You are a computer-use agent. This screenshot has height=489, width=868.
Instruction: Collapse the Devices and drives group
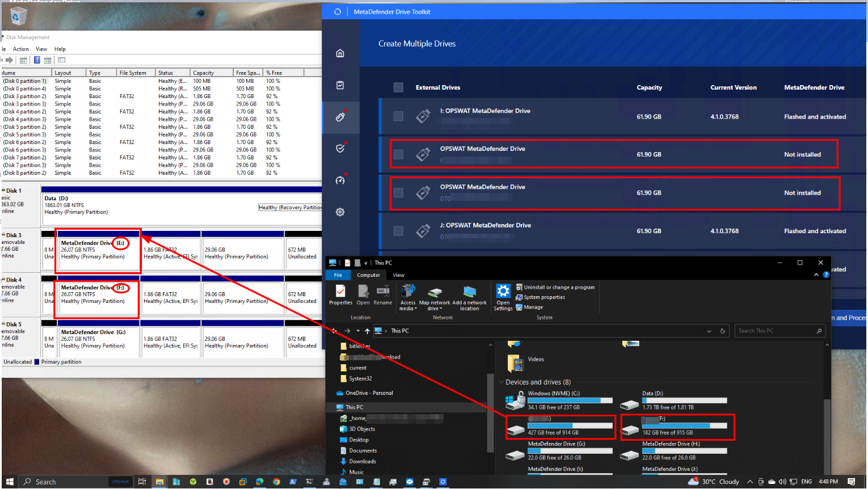tap(501, 382)
